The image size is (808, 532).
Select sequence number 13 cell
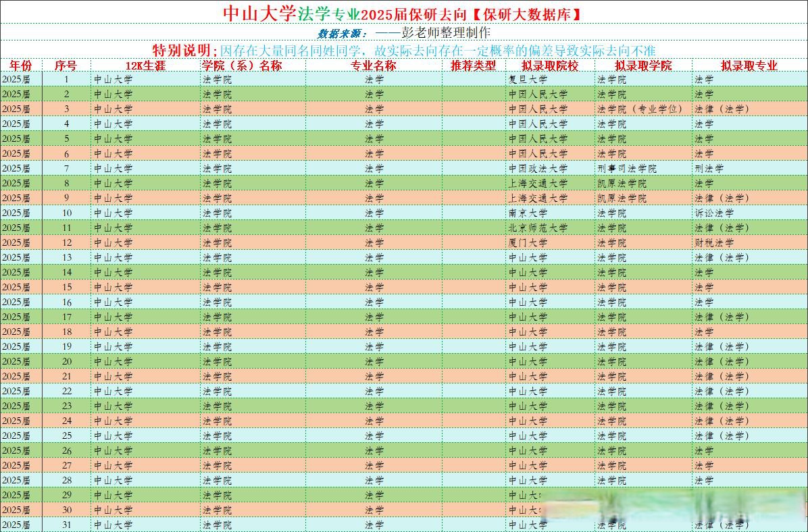67,257
